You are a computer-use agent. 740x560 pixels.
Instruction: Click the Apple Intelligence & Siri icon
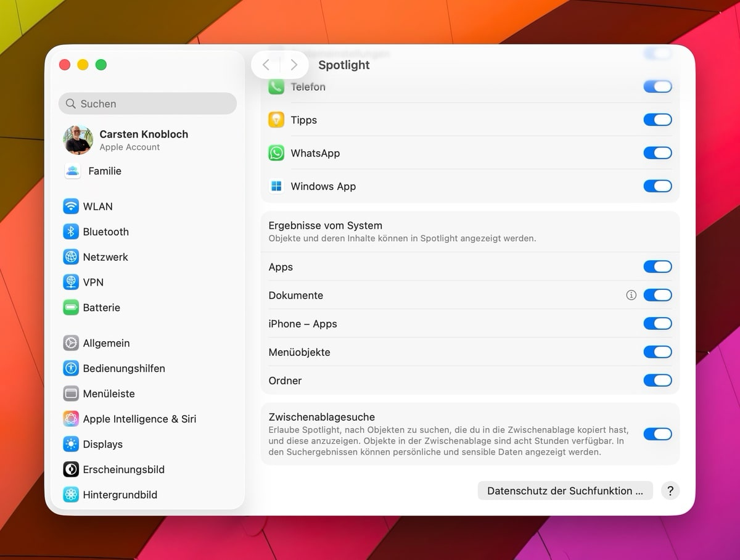71,419
